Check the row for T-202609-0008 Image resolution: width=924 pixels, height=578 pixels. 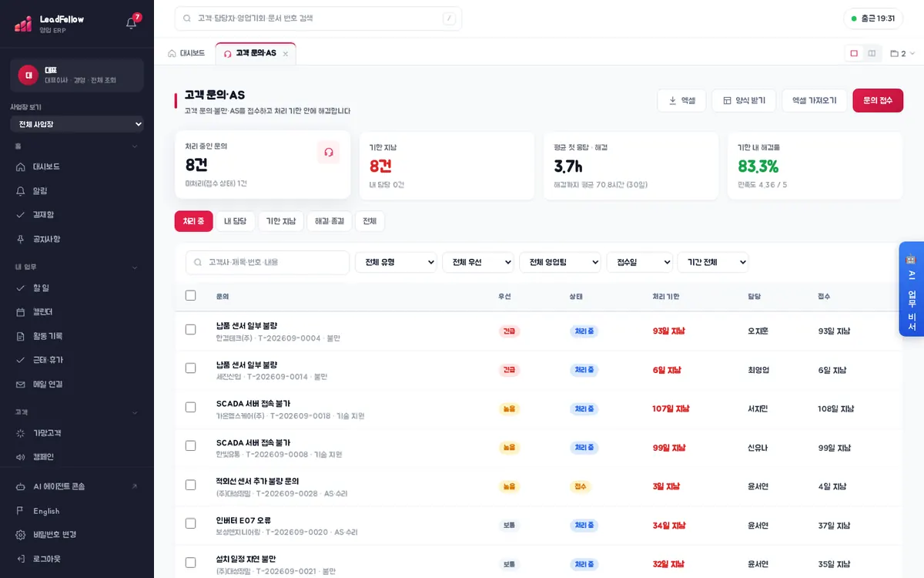click(191, 445)
